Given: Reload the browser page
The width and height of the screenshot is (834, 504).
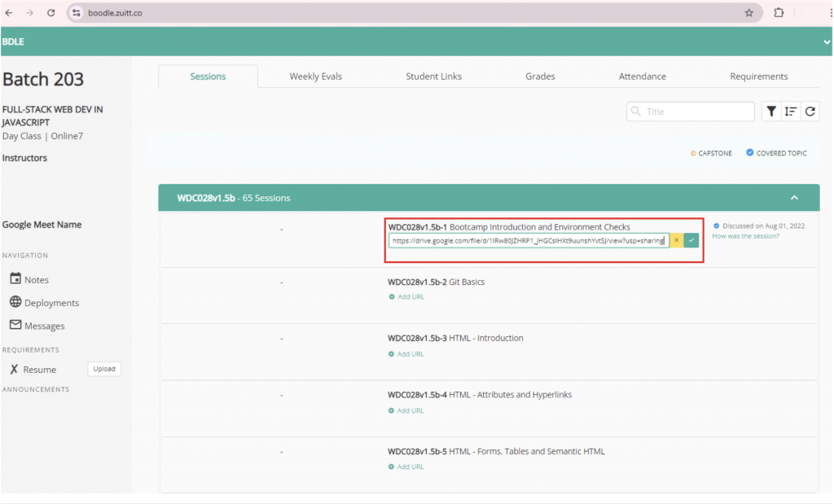Looking at the screenshot, I should click(50, 13).
